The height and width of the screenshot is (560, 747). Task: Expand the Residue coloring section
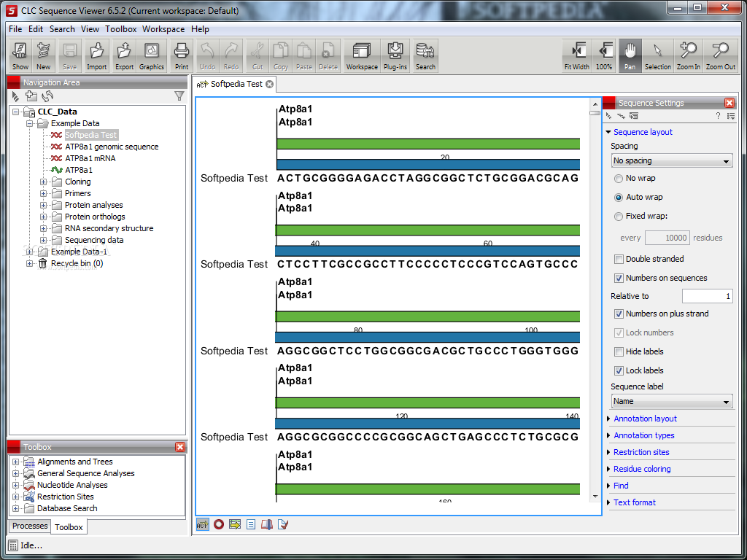[609, 469]
